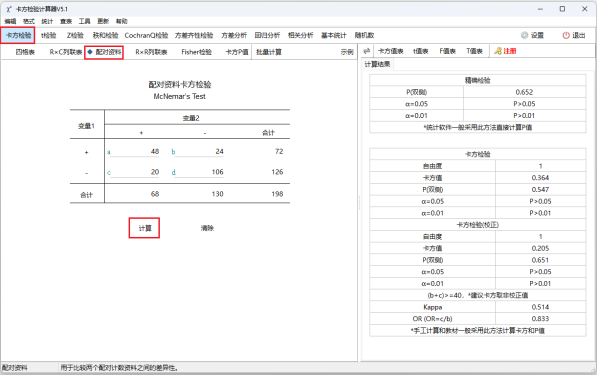Open the 更新 menu
Viewport: 597px width, 375px height.
(103, 21)
